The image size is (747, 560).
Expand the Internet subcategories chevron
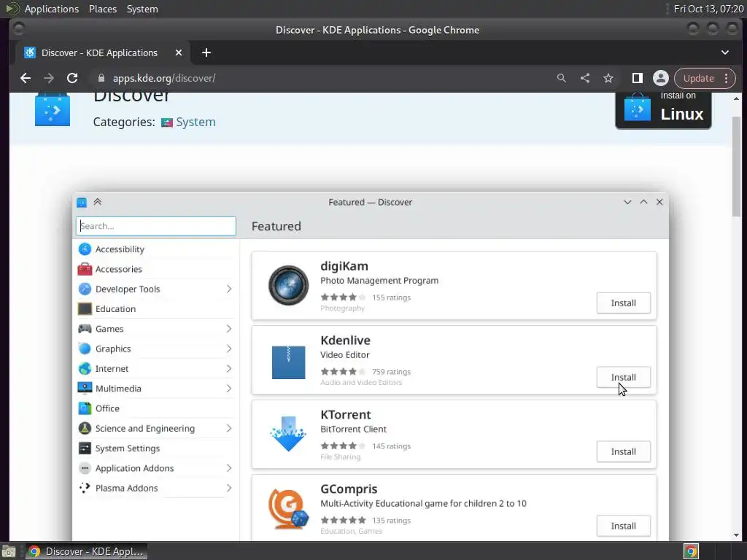coord(229,368)
